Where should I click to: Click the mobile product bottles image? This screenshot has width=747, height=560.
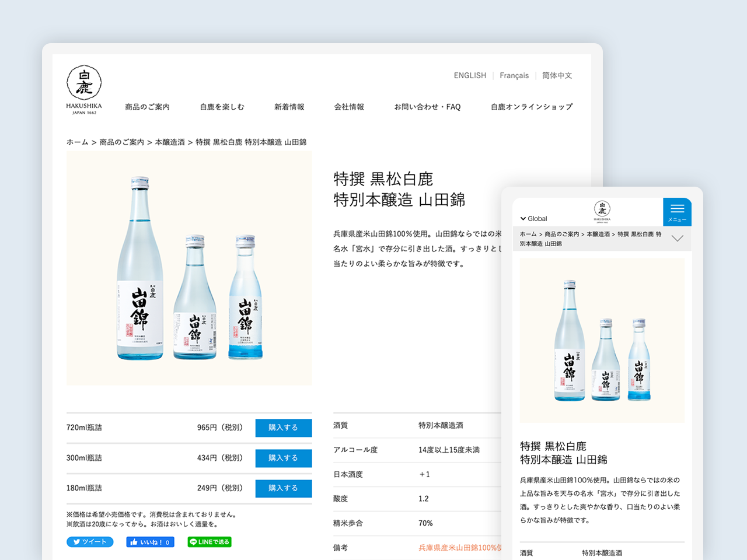[x=602, y=341]
